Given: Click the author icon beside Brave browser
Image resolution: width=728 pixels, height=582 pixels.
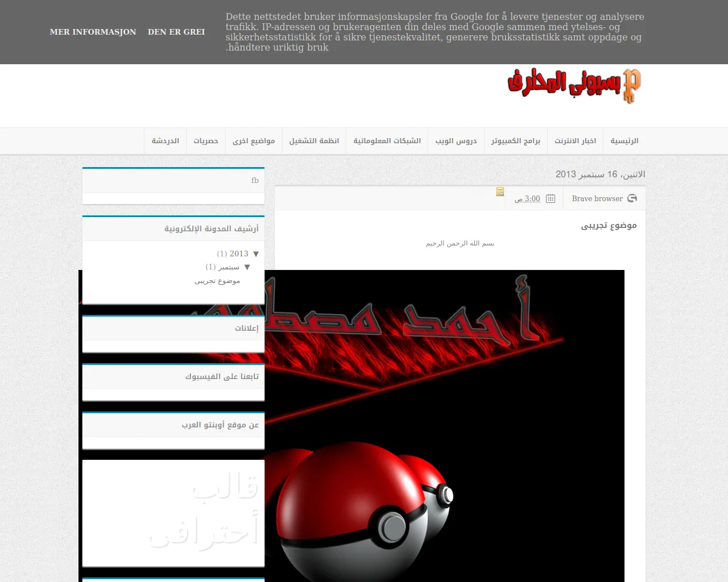Looking at the screenshot, I should [x=632, y=198].
